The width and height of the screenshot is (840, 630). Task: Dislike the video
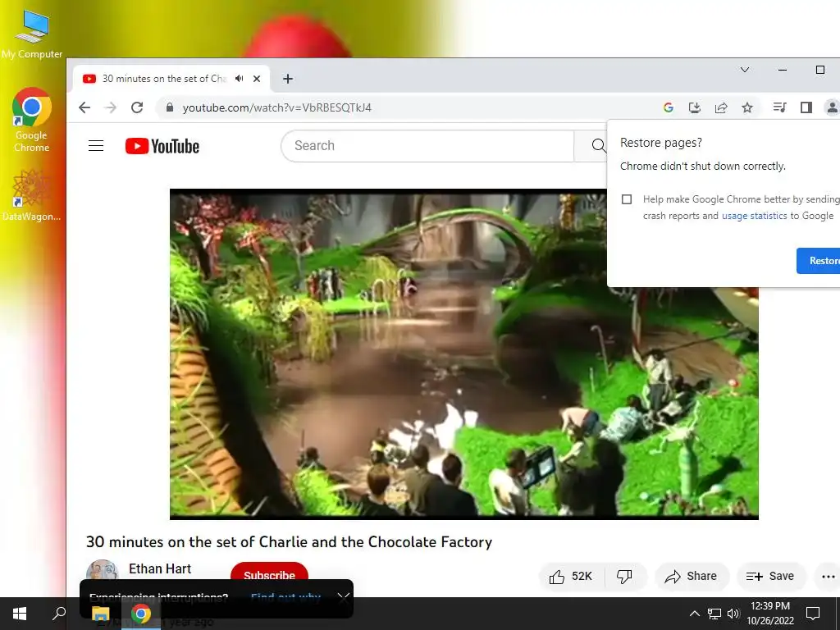(x=624, y=577)
